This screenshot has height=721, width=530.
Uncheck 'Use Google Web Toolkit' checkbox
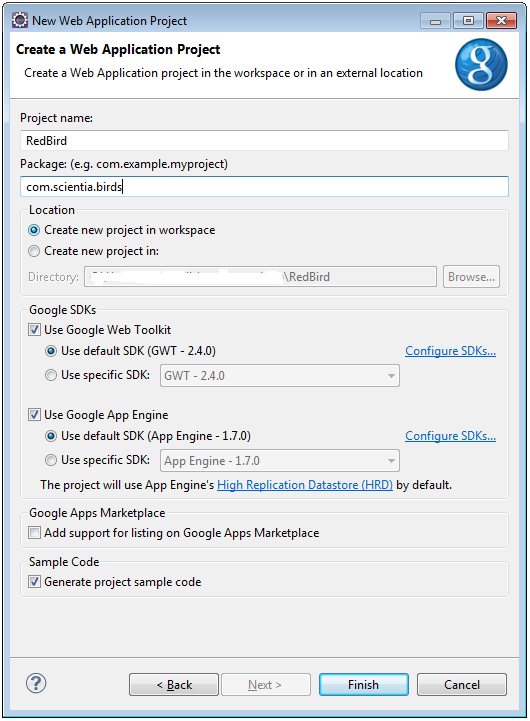point(34,330)
